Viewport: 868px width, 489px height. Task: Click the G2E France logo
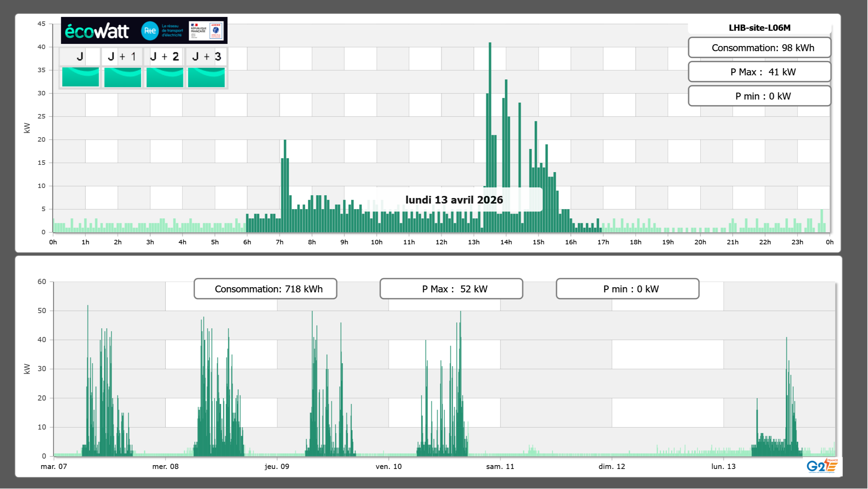click(822, 466)
